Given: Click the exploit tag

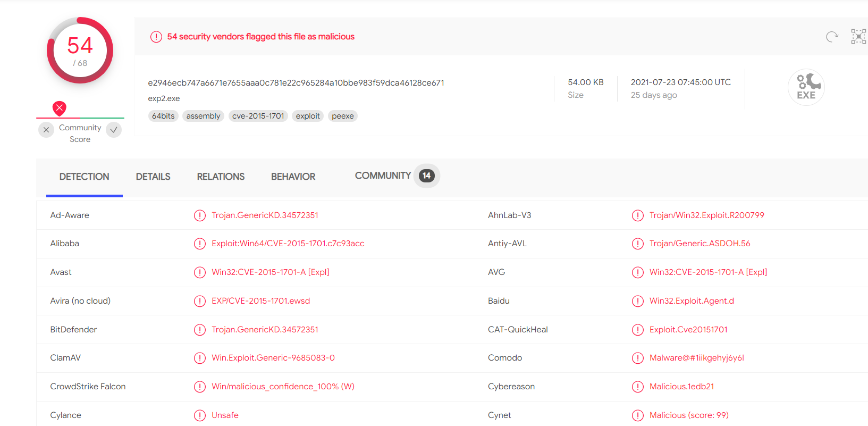Looking at the screenshot, I should pyautogui.click(x=308, y=116).
